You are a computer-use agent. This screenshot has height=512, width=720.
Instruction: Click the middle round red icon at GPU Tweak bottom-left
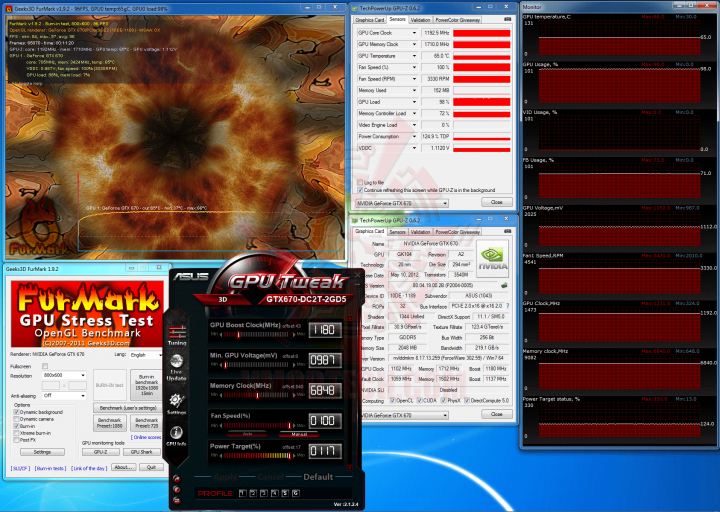tap(177, 489)
